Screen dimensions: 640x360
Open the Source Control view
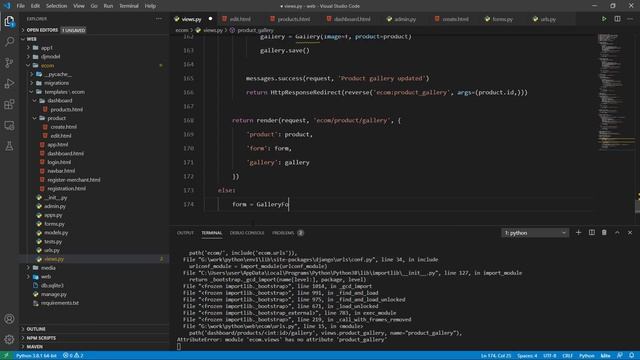9,62
